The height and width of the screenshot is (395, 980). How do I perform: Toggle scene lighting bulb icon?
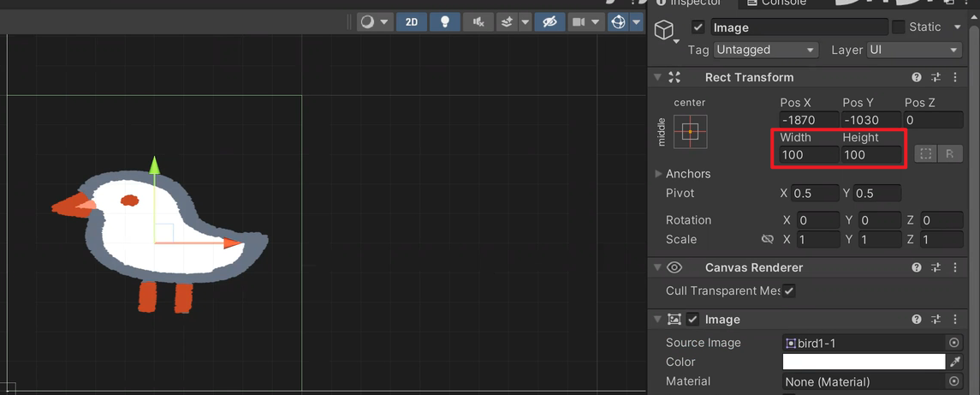point(445,22)
